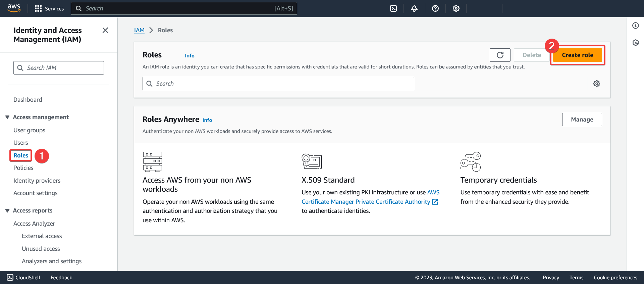
Task: Click the Delete role button
Action: click(532, 55)
